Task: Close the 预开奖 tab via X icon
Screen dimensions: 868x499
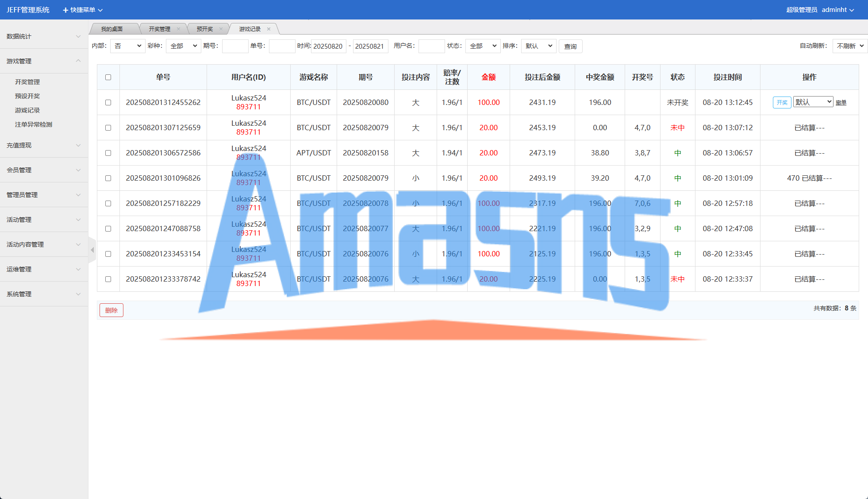Action: point(221,29)
